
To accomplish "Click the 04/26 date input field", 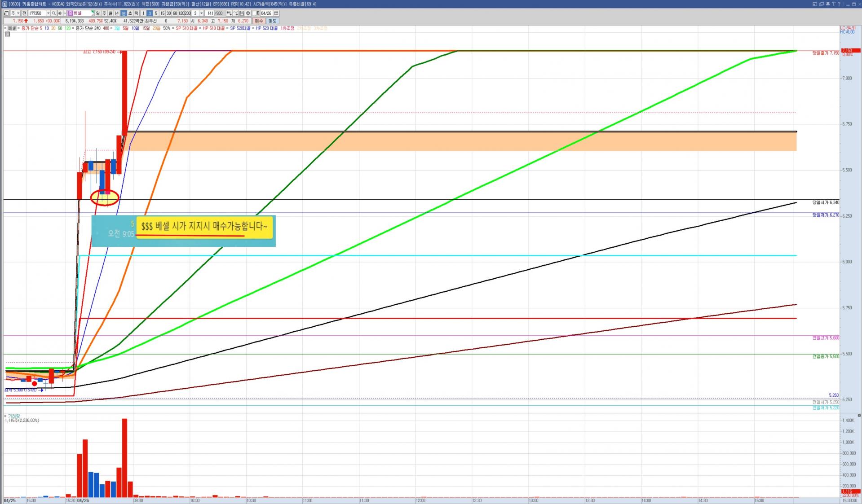I will pos(266,13).
